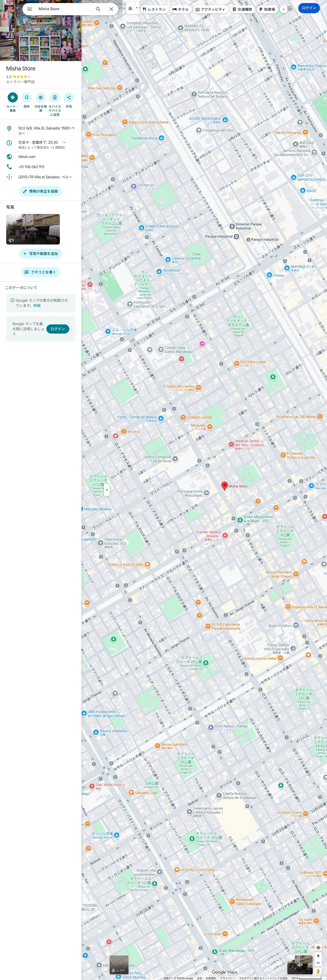This screenshot has height=980, width=327.
Task: Select the レストラン filter chip
Action: 154,9
